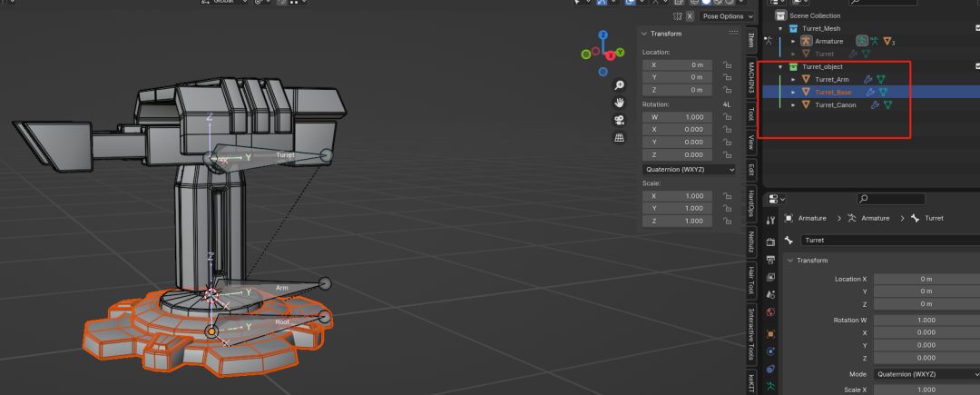Toggle the lock for Scale Y
This screenshot has height=395, width=980.
tap(727, 209)
